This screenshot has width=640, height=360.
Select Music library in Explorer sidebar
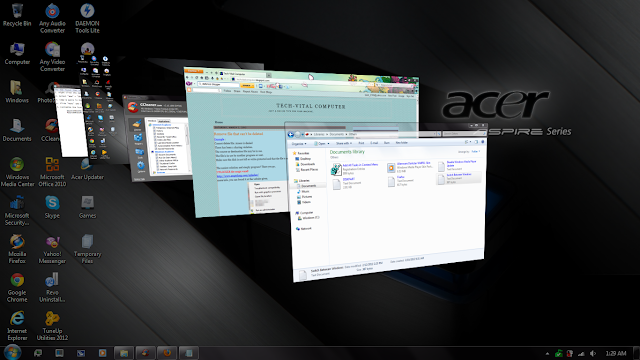coord(303,191)
